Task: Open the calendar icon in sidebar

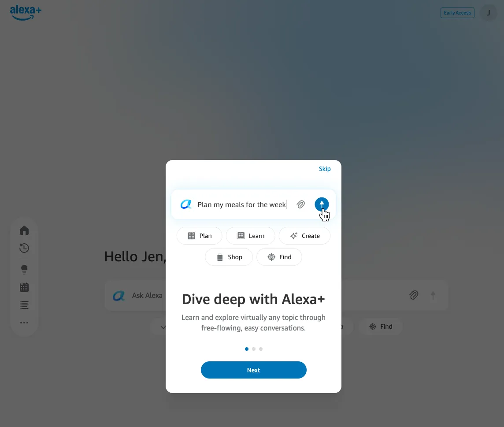Action: coord(24,287)
